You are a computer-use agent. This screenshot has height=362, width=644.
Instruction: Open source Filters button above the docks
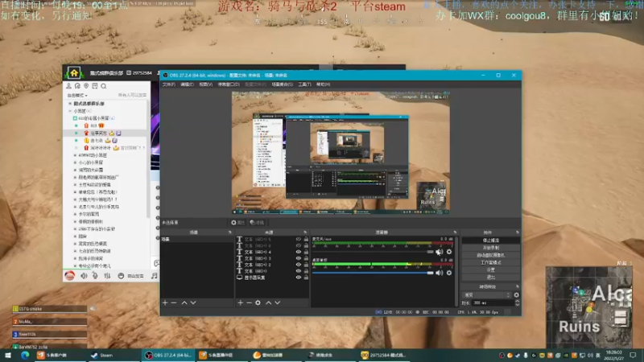pos(257,223)
